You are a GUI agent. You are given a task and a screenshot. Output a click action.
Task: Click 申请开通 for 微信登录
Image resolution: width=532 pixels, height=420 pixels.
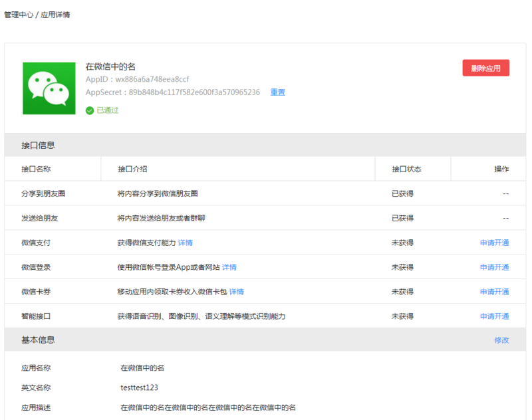494,267
